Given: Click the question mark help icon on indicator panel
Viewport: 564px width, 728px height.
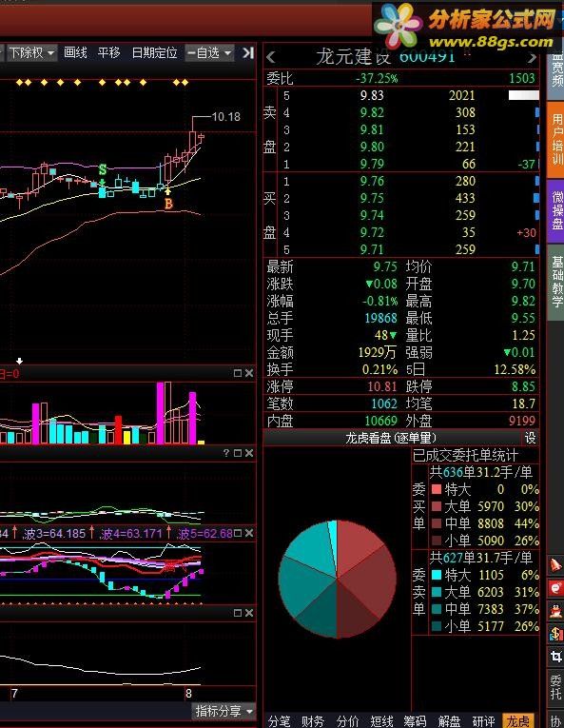Looking at the screenshot, I should 226,453.
